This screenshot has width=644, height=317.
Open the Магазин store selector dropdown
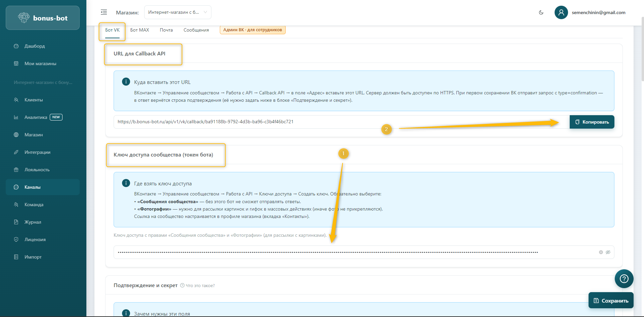[x=177, y=12]
